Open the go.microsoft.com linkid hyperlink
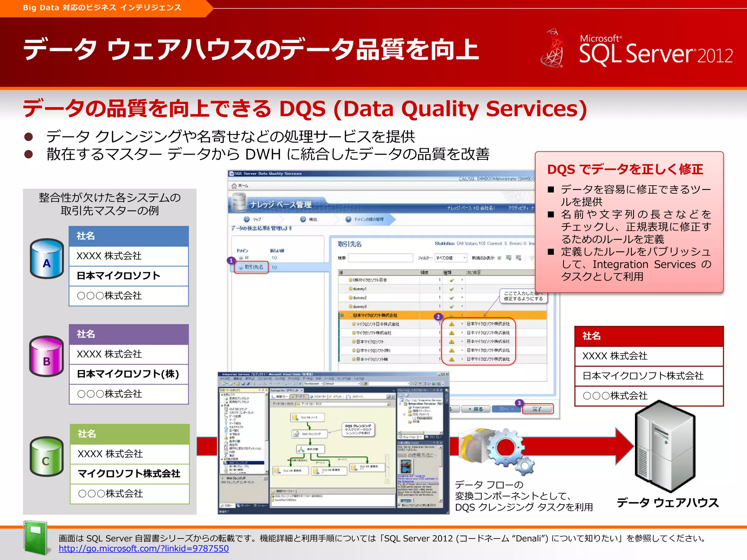The image size is (747, 560). [x=144, y=549]
